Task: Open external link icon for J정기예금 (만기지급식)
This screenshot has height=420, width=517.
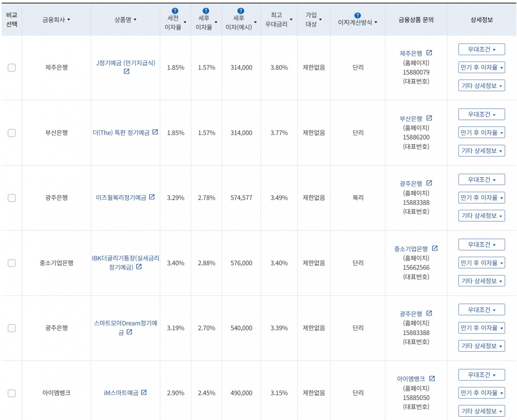Action: tap(126, 71)
